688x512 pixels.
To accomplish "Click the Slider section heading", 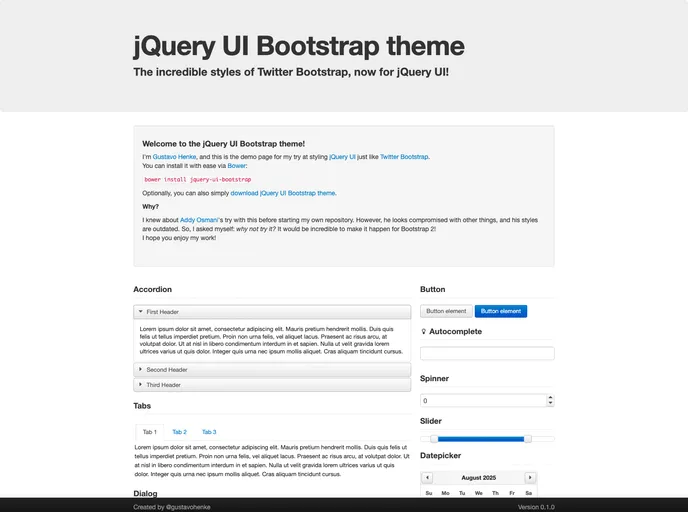I will (431, 421).
